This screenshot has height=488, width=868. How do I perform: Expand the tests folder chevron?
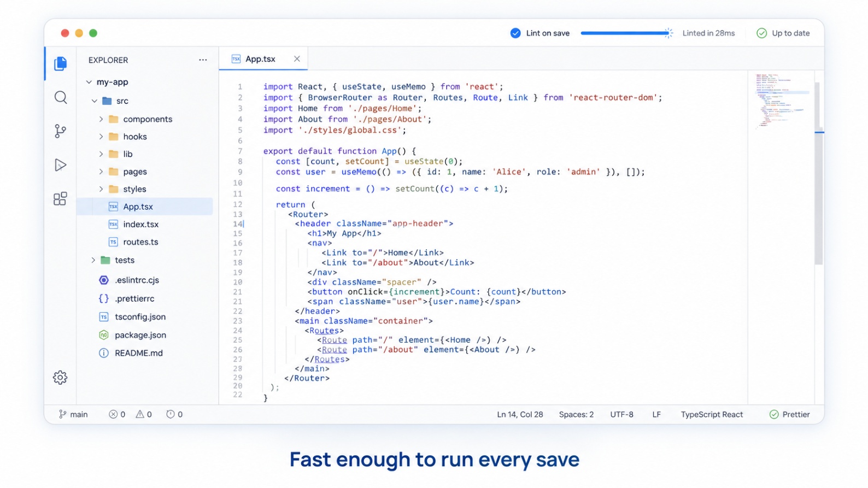93,260
